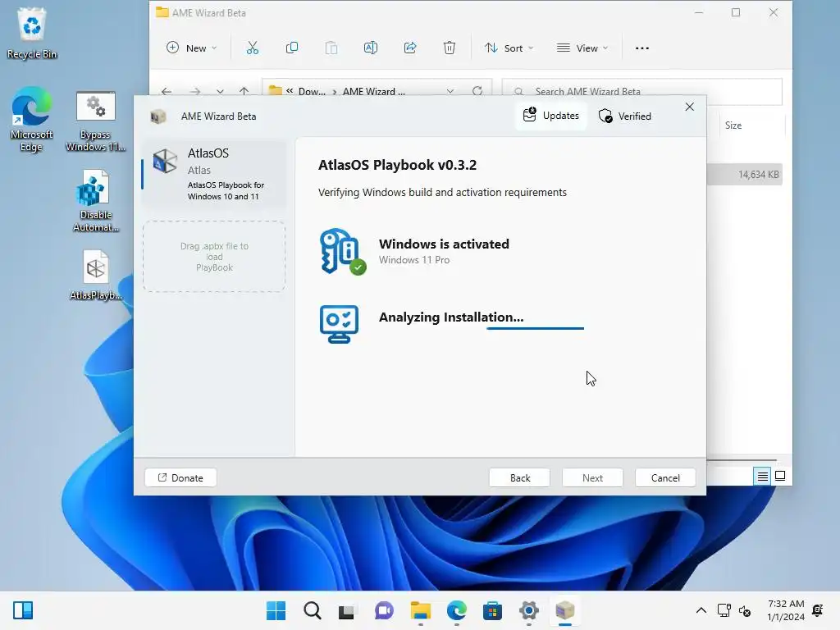Click the Back button in wizard
This screenshot has height=630, width=840.
tap(519, 478)
